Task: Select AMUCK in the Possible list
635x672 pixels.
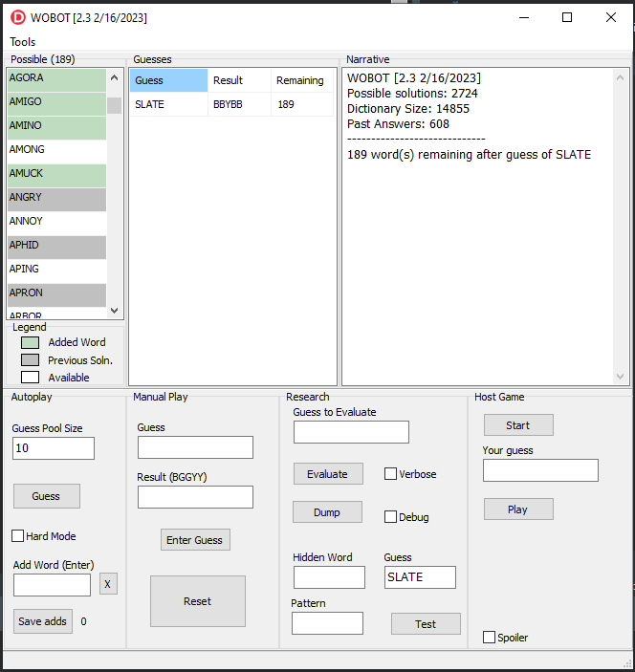Action: pyautogui.click(x=56, y=176)
